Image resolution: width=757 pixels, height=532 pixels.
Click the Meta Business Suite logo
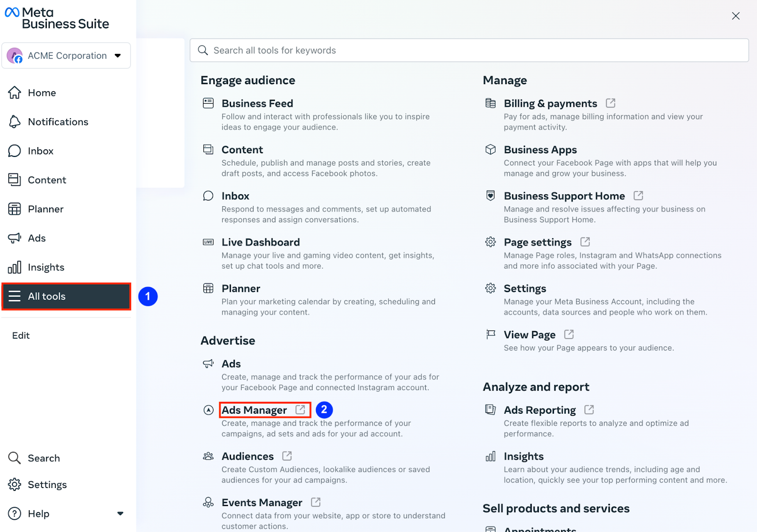(x=57, y=18)
